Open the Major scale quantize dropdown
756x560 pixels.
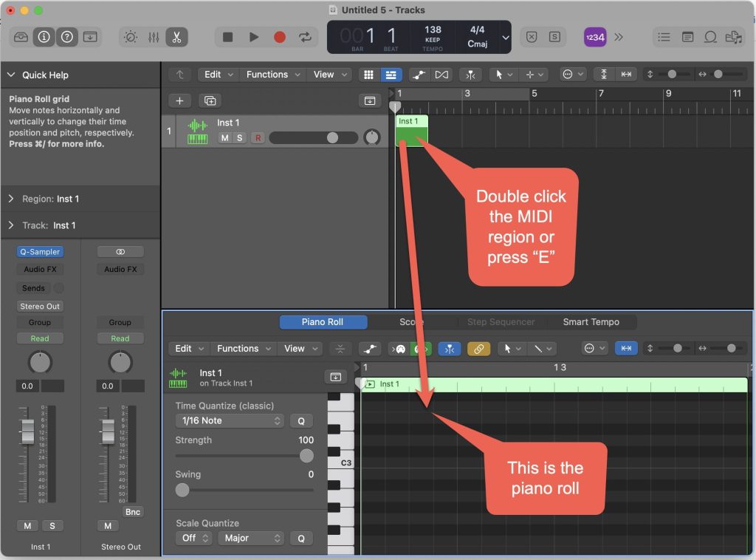pyautogui.click(x=250, y=538)
